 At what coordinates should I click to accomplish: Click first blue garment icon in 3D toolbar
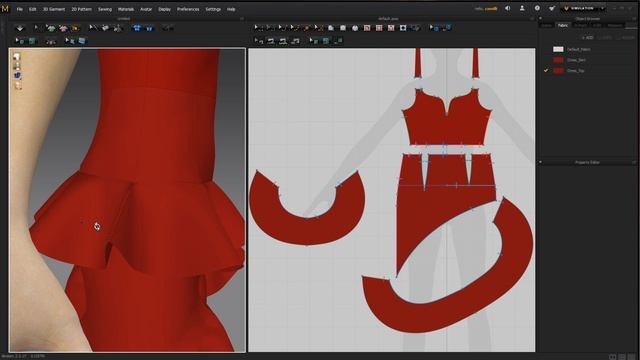(x=137, y=28)
